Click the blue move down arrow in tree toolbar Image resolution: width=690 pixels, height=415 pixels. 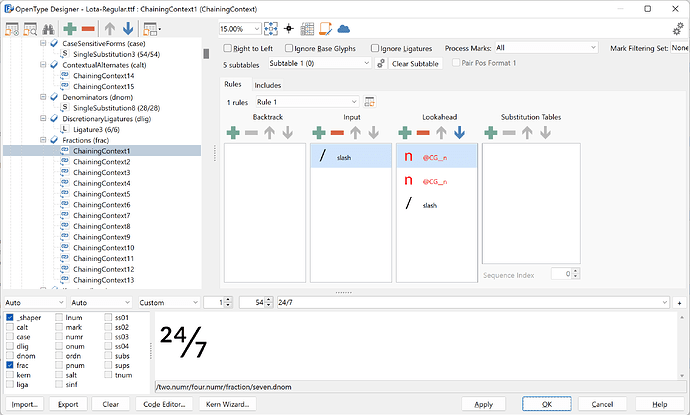click(x=128, y=29)
